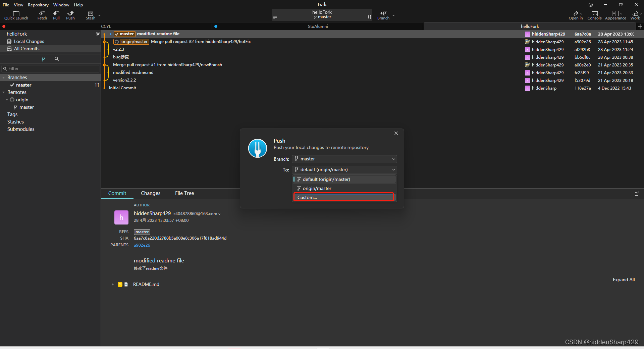Click Expand All in commit details
This screenshot has width=644, height=349.
624,280
